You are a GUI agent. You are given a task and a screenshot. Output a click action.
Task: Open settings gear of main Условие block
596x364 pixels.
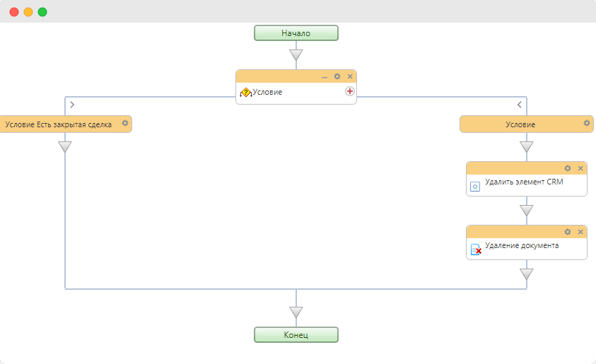[337, 76]
